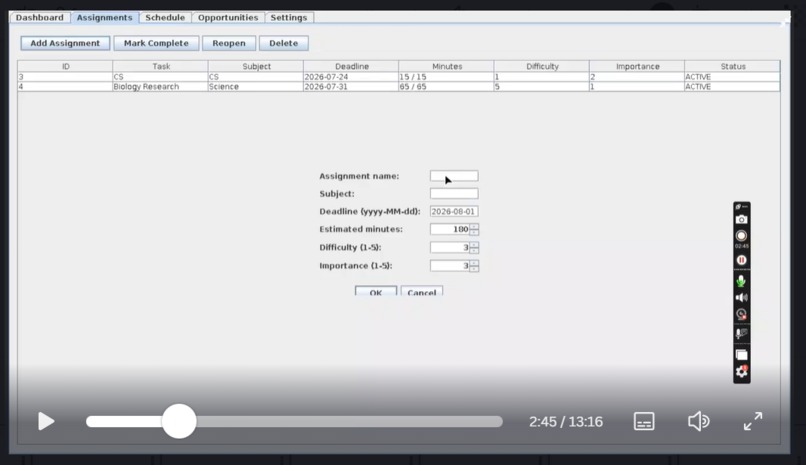This screenshot has width=806, height=465.
Task: Click the Task column header
Action: (161, 66)
